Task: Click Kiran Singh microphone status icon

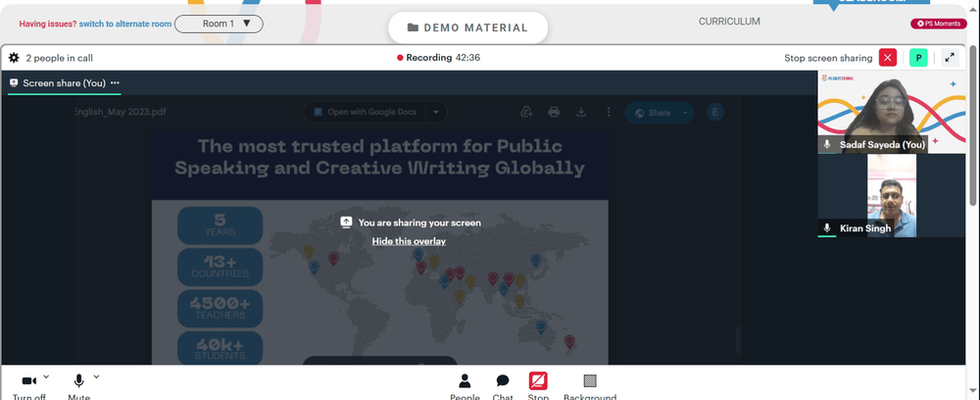Action: pos(827,228)
